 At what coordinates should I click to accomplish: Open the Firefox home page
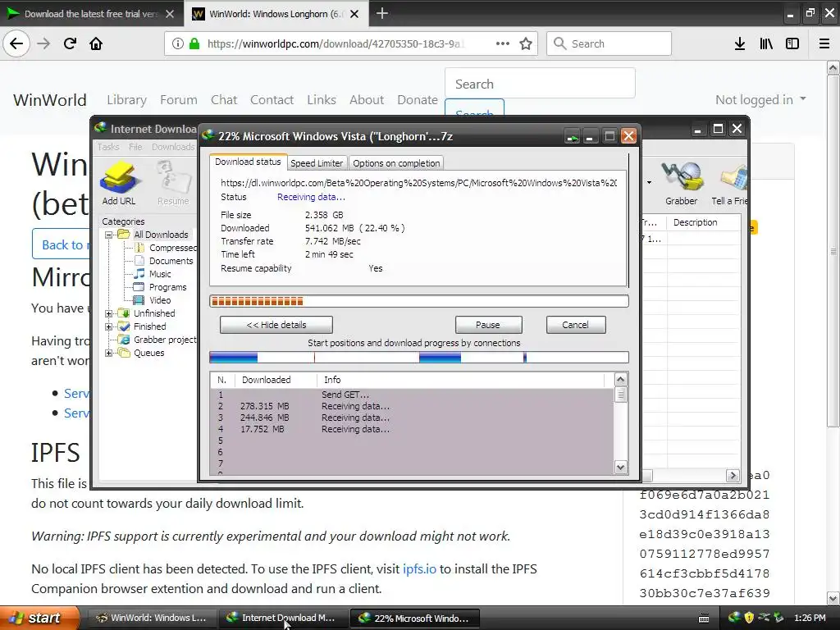coord(96,43)
